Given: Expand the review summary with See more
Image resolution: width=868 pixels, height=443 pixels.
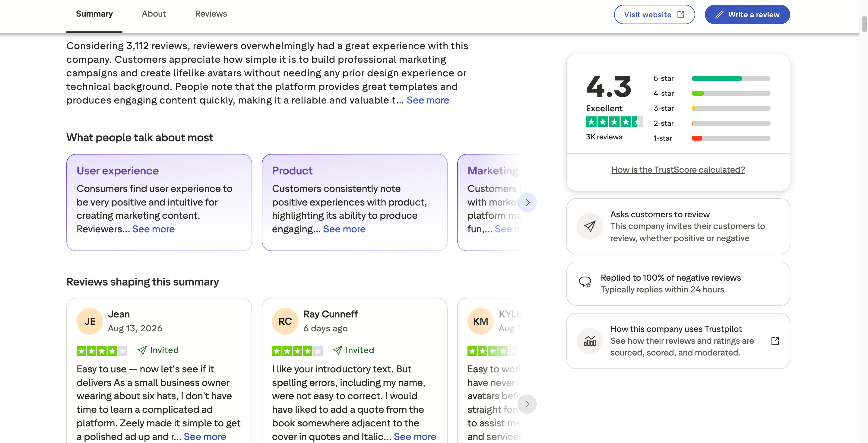Looking at the screenshot, I should [x=428, y=100].
